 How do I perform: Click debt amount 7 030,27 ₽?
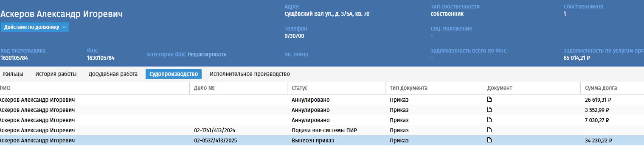click(597, 120)
